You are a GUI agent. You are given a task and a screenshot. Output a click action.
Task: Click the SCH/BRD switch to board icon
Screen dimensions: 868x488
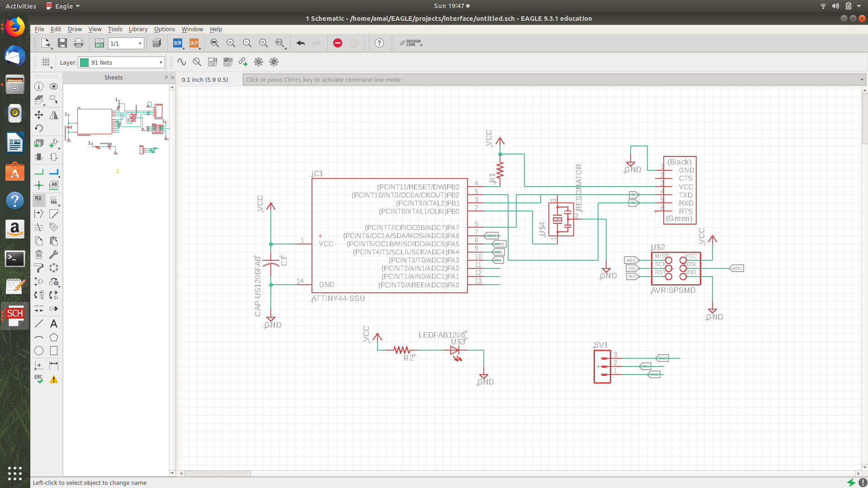click(x=99, y=43)
